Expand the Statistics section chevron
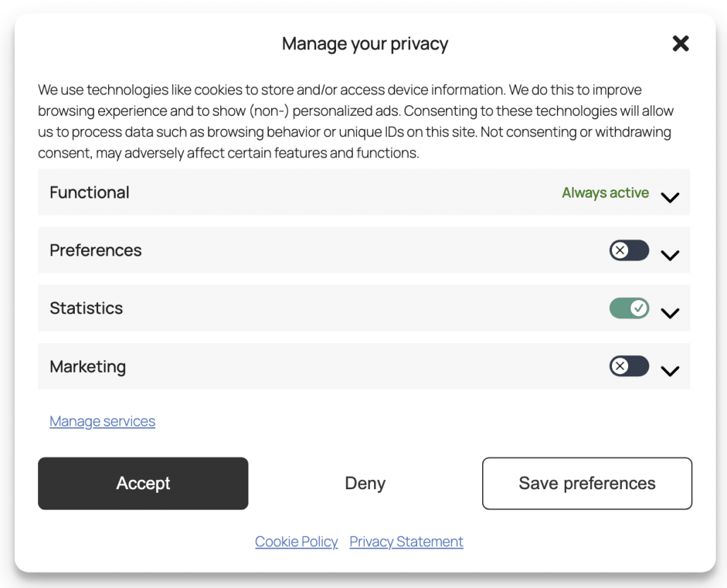The width and height of the screenshot is (727, 588). (670, 313)
